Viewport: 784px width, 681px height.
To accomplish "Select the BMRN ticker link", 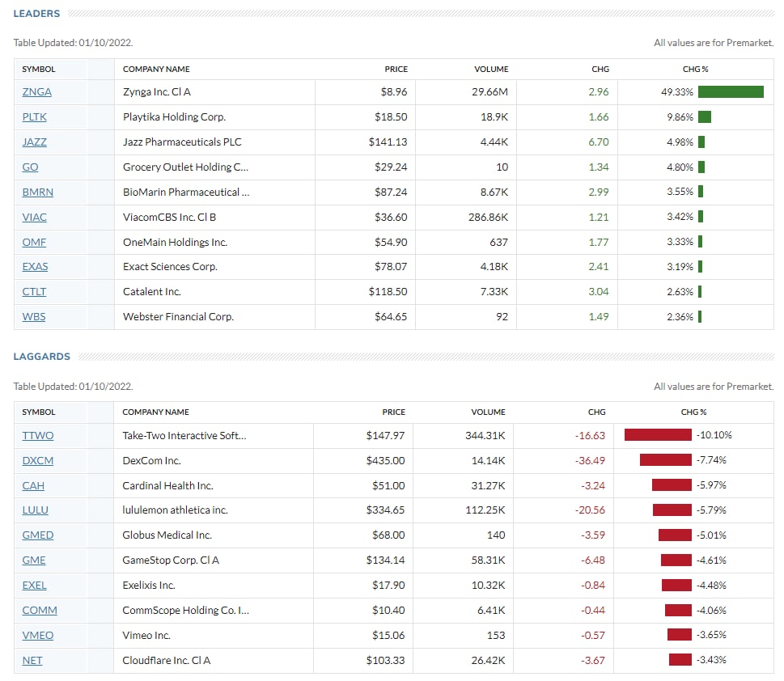I will pyautogui.click(x=37, y=192).
